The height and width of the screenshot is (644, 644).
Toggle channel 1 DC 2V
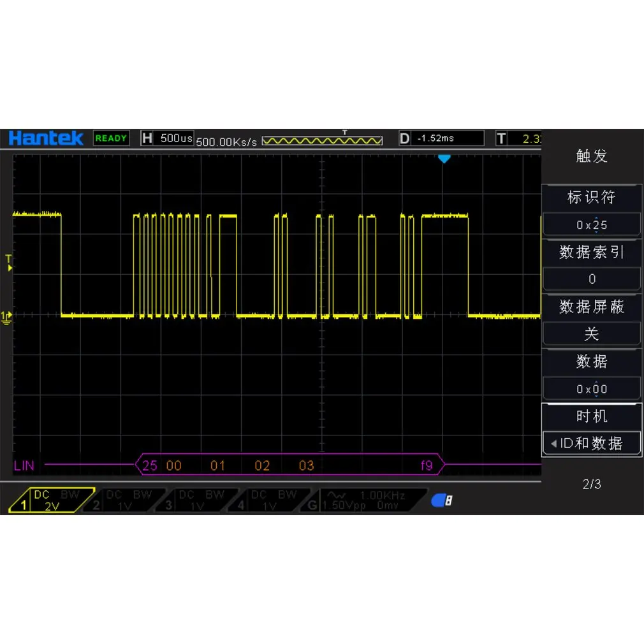tap(52, 500)
